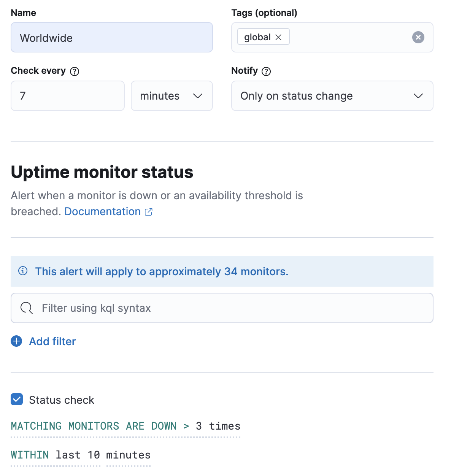Uncheck the Status check checkbox
This screenshot has height=476, width=451.
pos(17,400)
